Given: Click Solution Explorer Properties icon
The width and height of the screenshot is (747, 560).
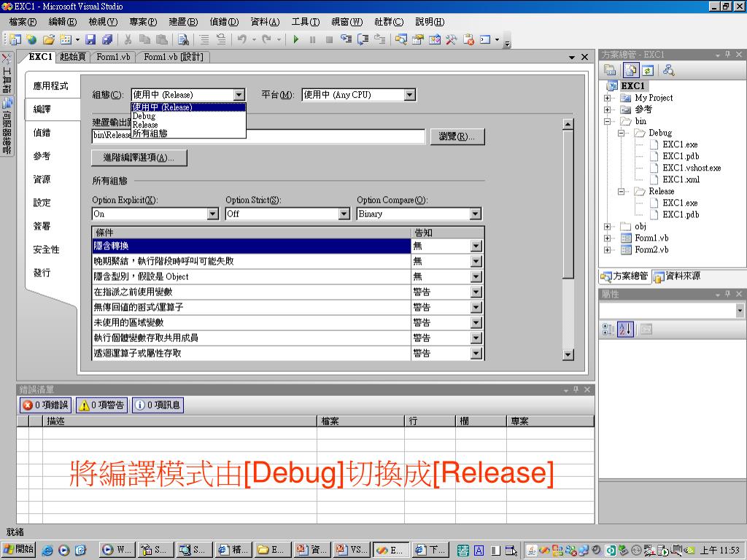Looking at the screenshot, I should [611, 71].
